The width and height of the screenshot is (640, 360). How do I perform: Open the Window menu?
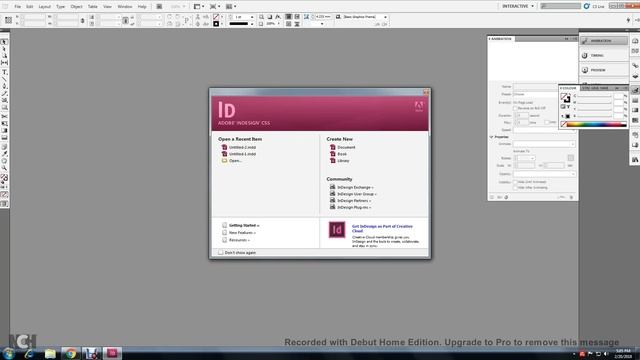pos(124,7)
